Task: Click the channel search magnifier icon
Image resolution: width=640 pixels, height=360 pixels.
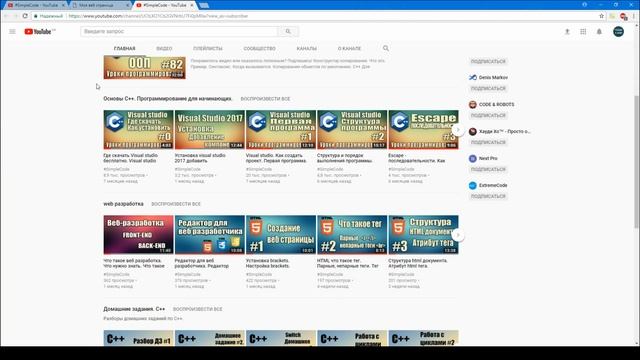Action: pyautogui.click(x=386, y=48)
